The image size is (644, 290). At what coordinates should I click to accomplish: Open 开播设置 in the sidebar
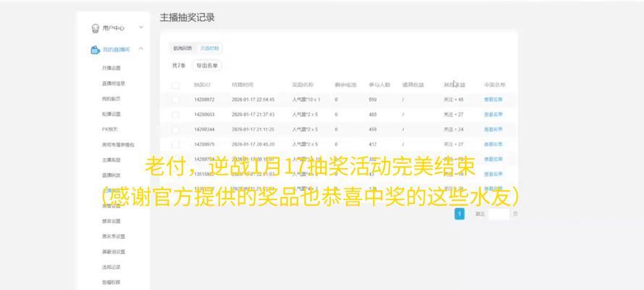coord(111,67)
